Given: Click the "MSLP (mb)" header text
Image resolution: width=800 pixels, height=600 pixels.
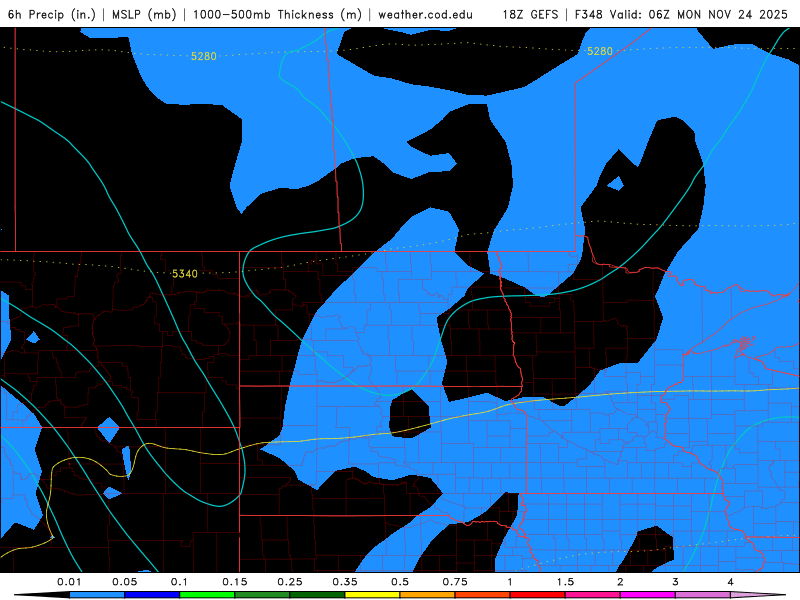Looking at the screenshot, I should (x=144, y=14).
